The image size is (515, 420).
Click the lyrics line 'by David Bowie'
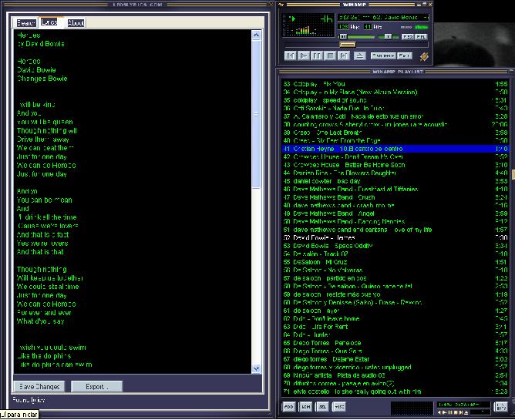(x=41, y=44)
